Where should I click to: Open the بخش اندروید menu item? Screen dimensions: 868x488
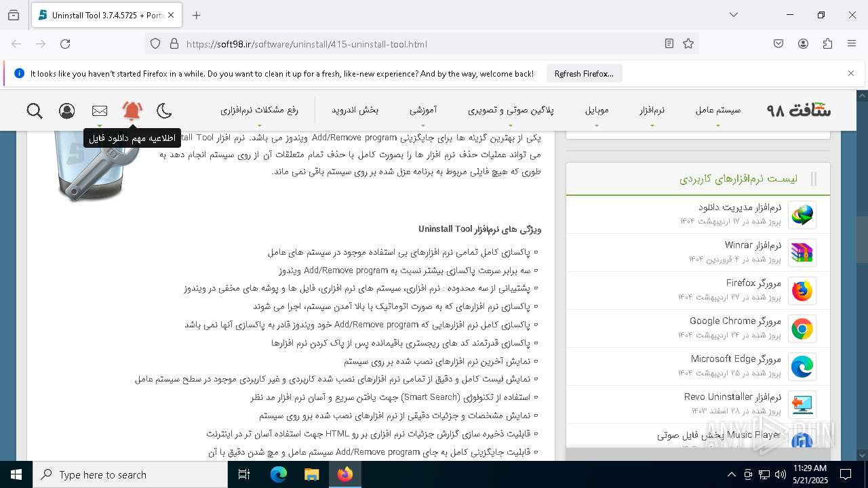coord(355,110)
